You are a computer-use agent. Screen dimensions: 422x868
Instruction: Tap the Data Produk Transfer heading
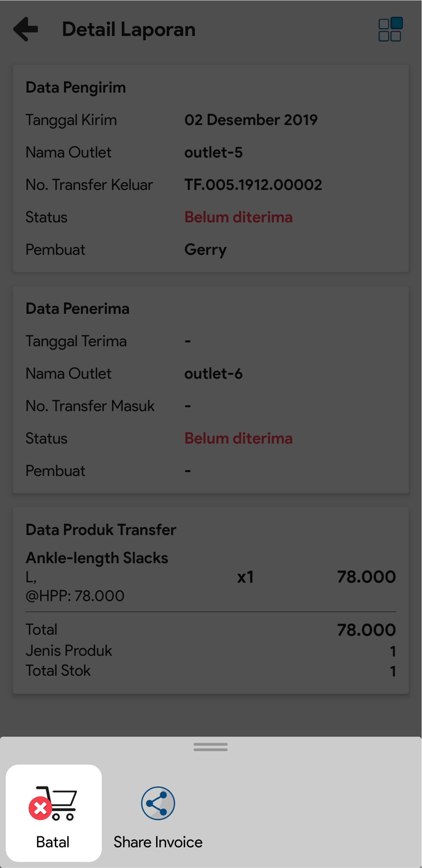(101, 530)
